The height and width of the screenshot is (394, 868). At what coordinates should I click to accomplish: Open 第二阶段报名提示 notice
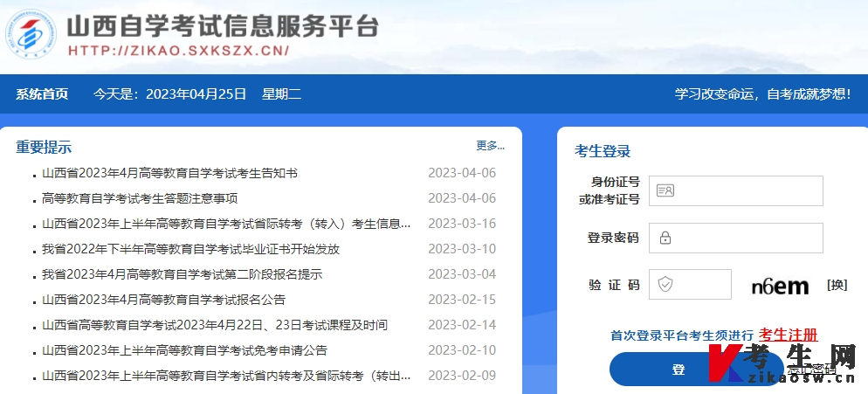pos(183,274)
